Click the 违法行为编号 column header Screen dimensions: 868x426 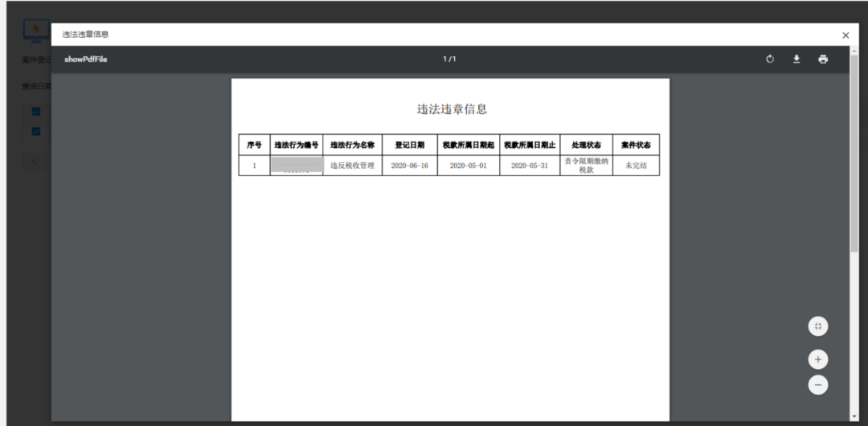pos(297,145)
